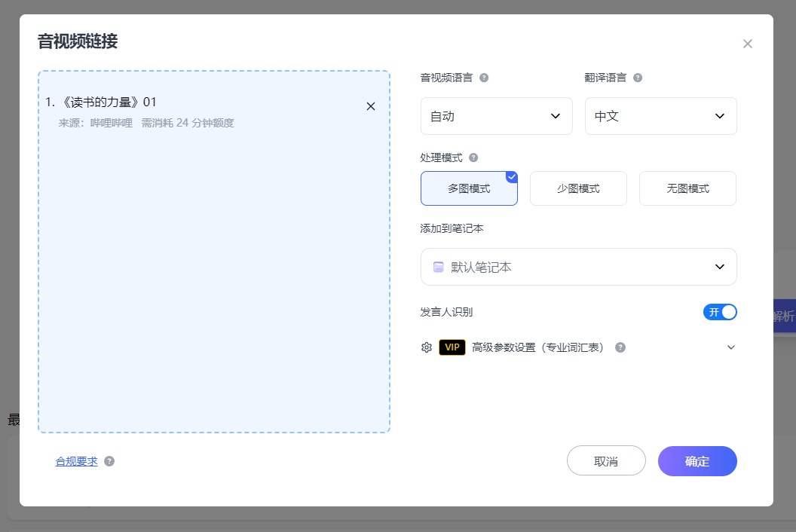Viewport: 796px width, 532px height.
Task: Remove 《读书的力量》01 from the list
Action: [x=370, y=106]
